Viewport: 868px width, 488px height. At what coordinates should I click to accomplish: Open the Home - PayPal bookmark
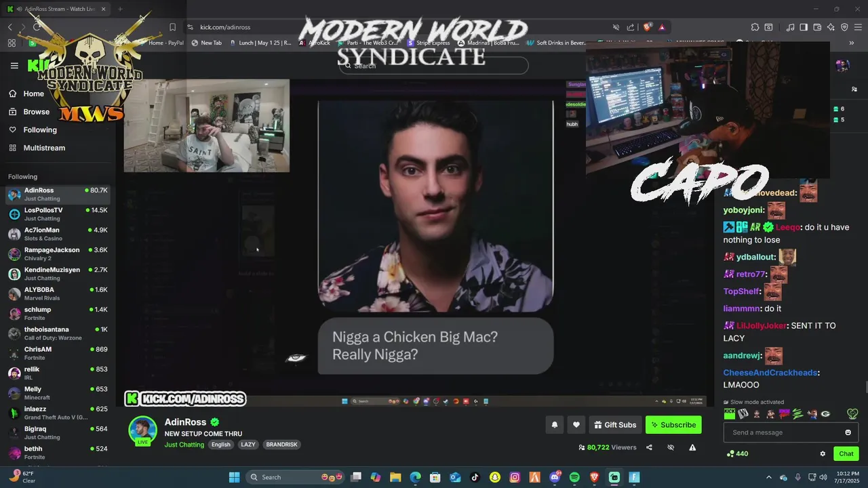click(161, 43)
